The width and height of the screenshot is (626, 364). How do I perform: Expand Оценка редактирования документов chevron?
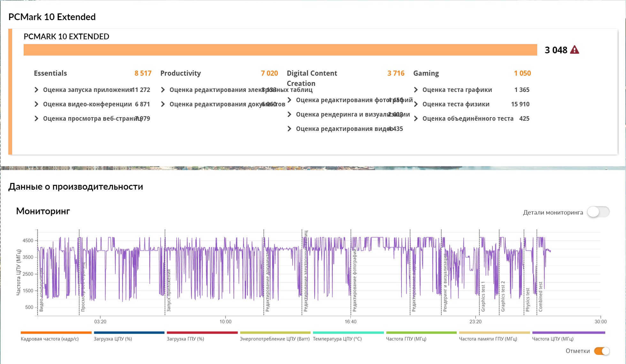[x=163, y=104]
